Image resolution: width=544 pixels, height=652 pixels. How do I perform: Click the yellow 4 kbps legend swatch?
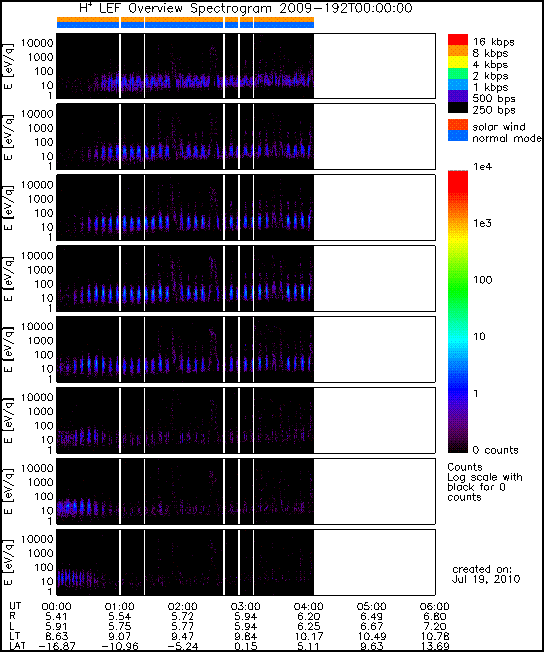pos(458,62)
